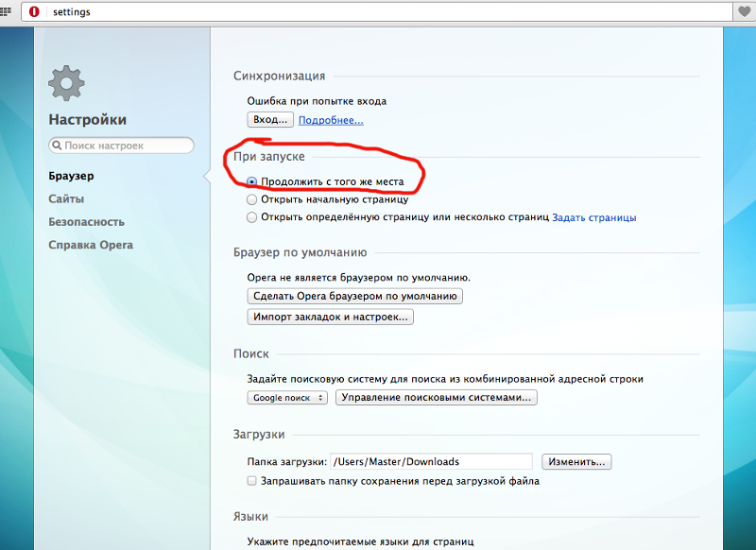Click the address bar showing 'settings'

376,11
